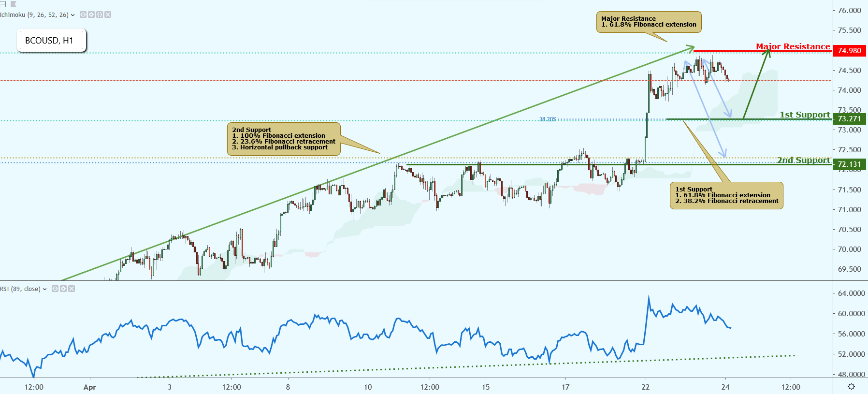Click the 72.131 green price tag
This screenshot has height=394, width=868.
[x=849, y=164]
